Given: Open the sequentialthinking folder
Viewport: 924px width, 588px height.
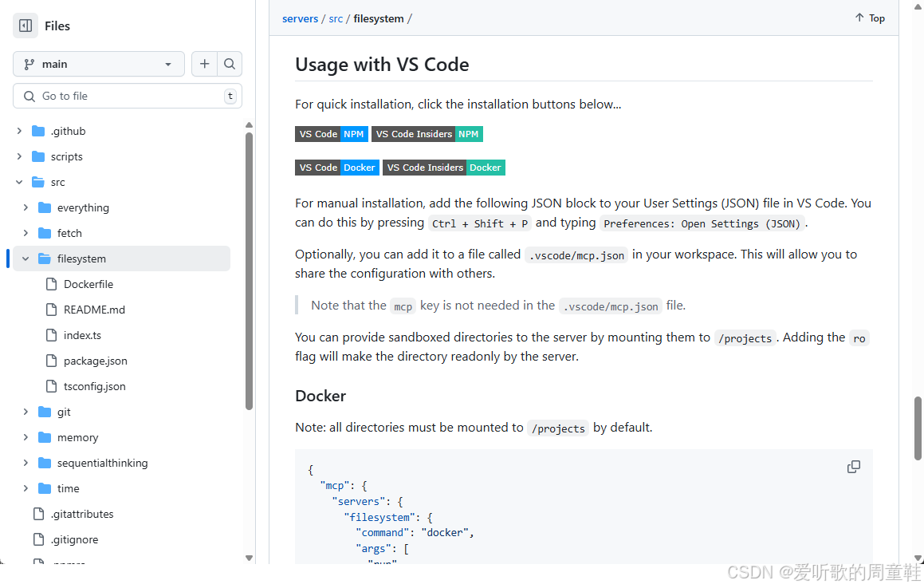Looking at the screenshot, I should [103, 463].
